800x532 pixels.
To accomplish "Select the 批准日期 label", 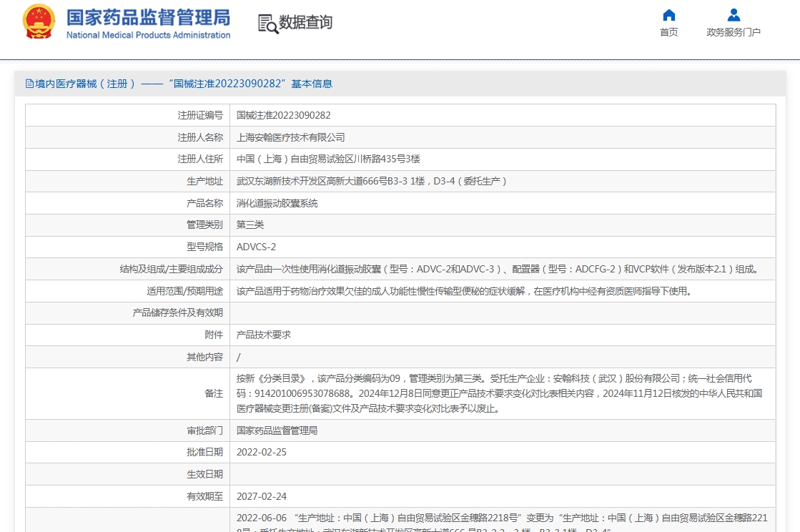I will [x=204, y=453].
